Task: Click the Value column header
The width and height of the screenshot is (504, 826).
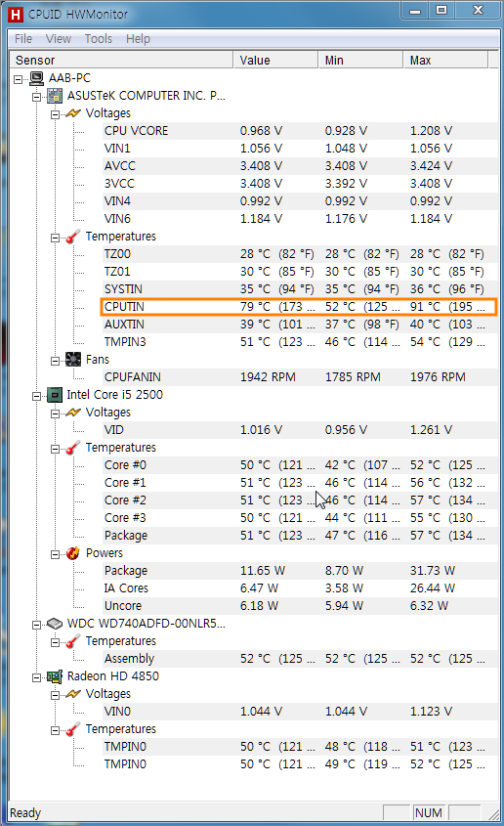Action: [x=275, y=60]
